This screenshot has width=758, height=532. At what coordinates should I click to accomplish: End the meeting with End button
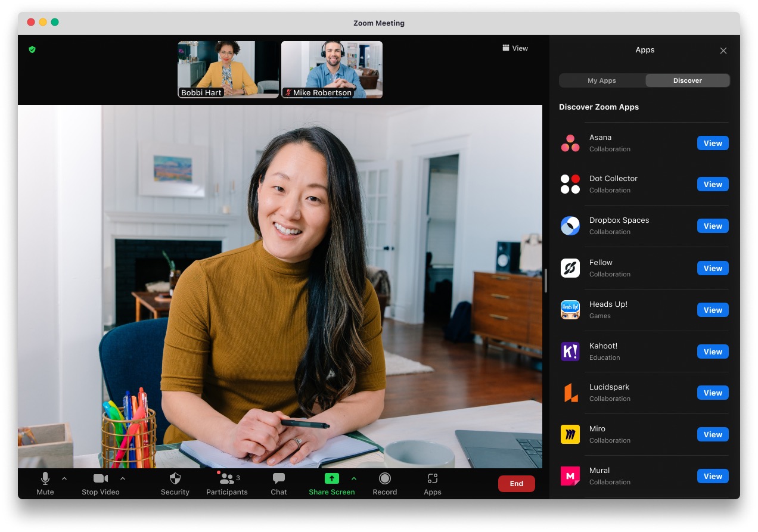point(517,484)
